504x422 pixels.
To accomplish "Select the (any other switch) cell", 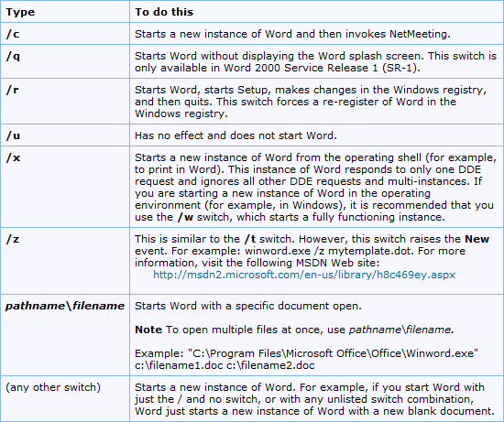I will [53, 387].
